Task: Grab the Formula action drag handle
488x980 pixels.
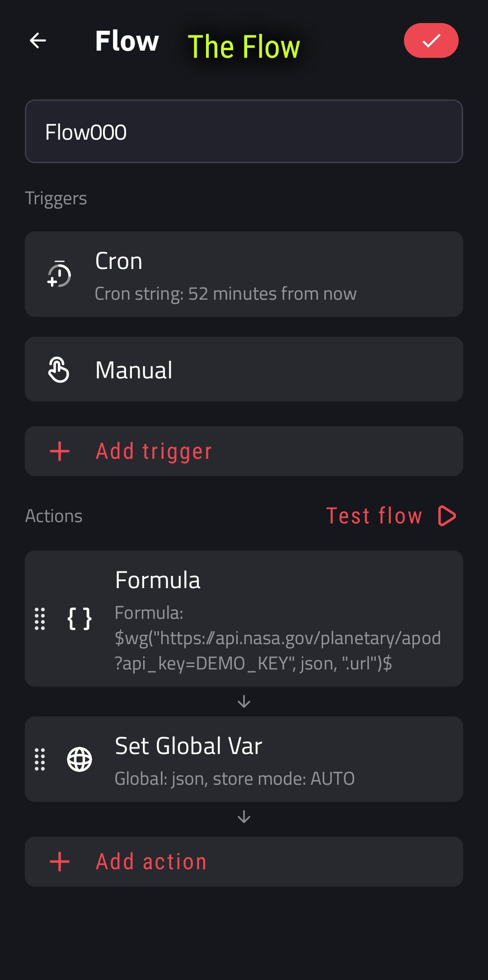Action: coord(40,619)
